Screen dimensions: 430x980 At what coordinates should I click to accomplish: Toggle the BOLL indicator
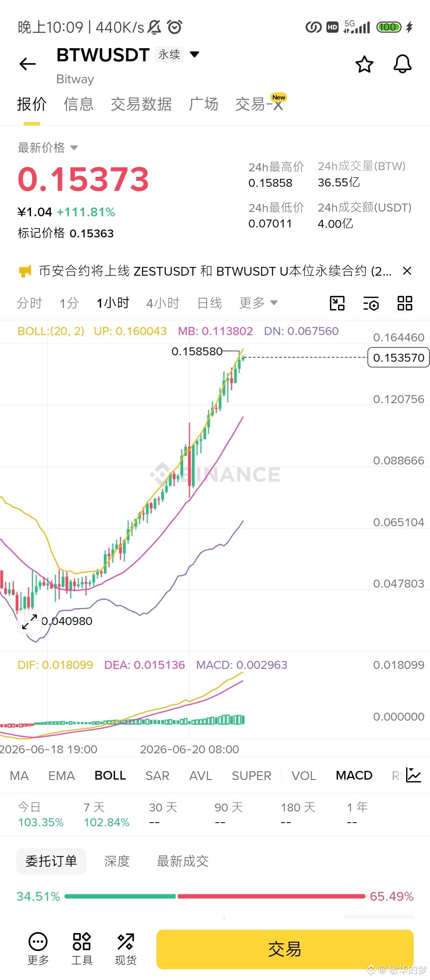(110, 775)
